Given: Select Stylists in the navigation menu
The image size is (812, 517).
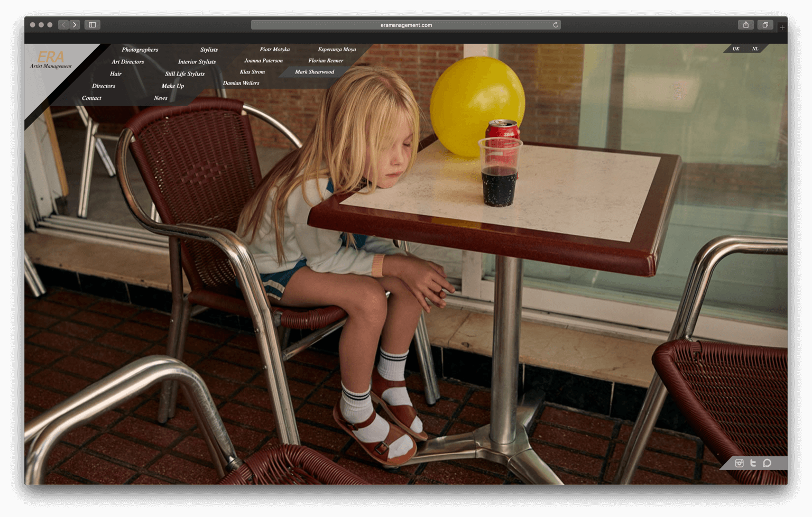Looking at the screenshot, I should (x=209, y=50).
